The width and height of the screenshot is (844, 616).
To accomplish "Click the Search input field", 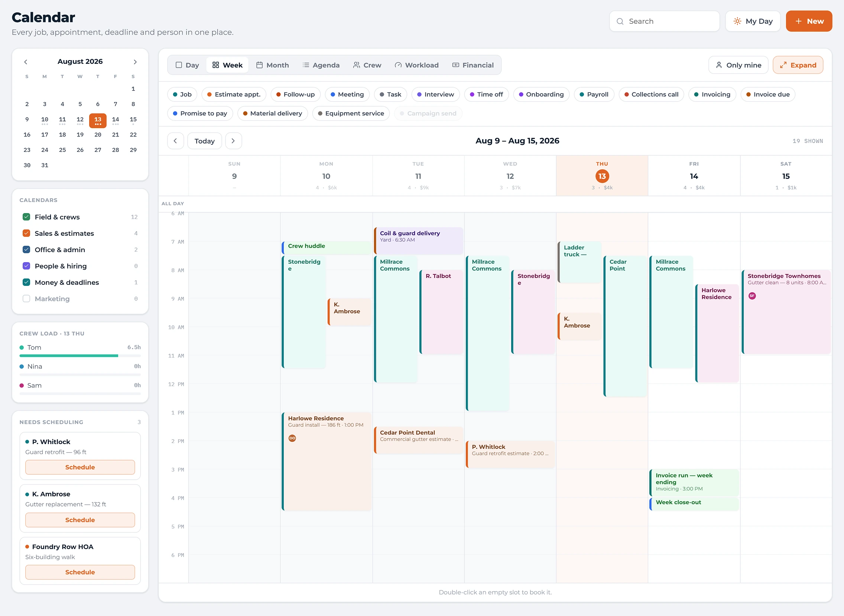I will pyautogui.click(x=664, y=21).
